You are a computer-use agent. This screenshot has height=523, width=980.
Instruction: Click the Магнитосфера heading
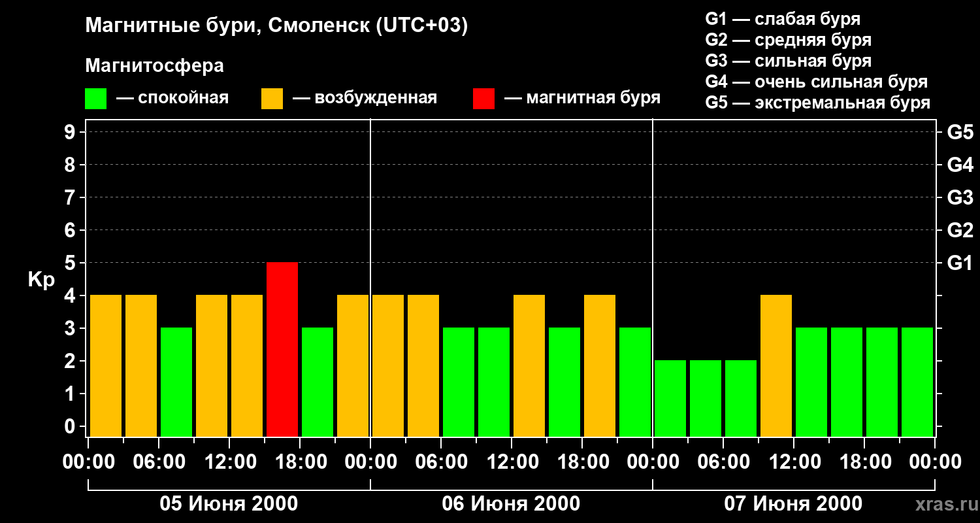155,65
